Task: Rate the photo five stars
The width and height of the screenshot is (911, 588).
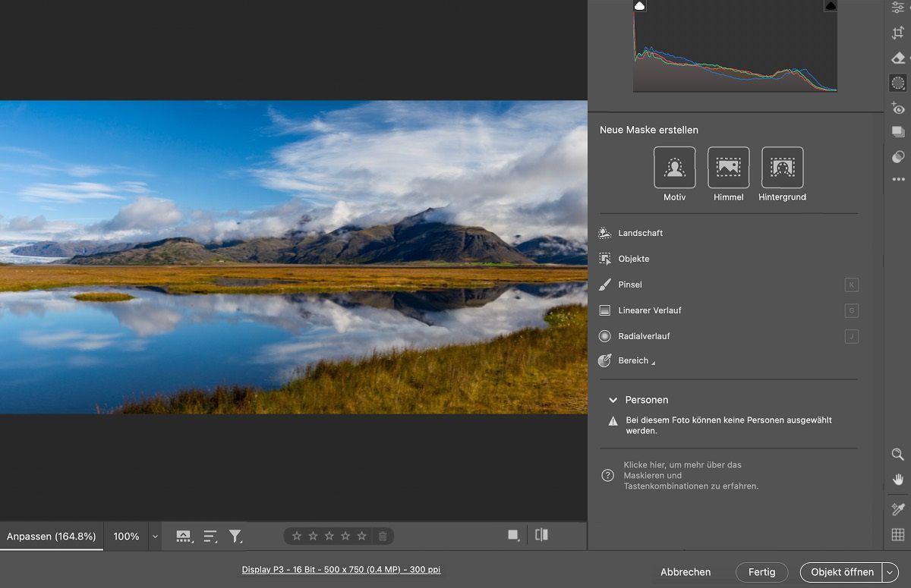Action: click(x=361, y=536)
